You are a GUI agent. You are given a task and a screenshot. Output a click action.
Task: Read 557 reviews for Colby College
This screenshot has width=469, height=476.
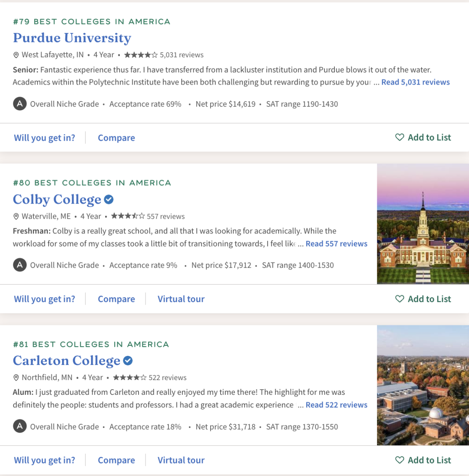[x=336, y=244]
